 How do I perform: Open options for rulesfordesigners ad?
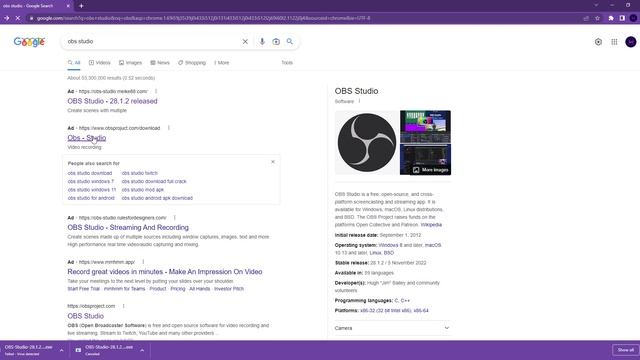175,218
